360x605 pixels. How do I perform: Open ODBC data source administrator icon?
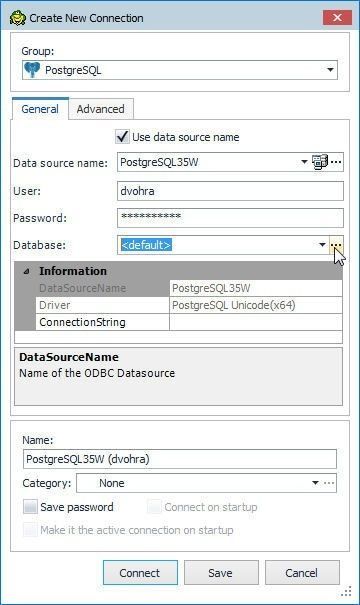[319, 162]
